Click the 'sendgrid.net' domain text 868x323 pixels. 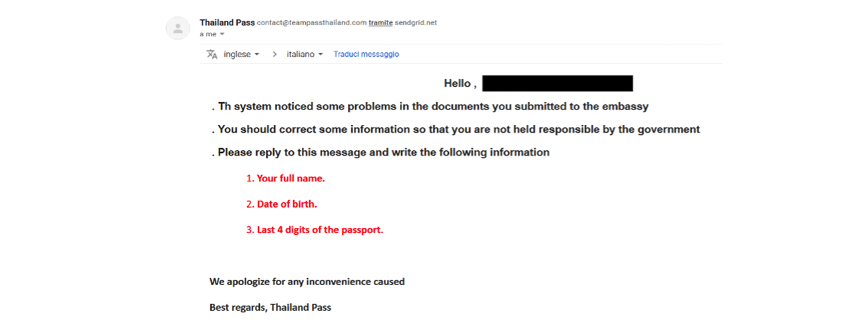[415, 23]
